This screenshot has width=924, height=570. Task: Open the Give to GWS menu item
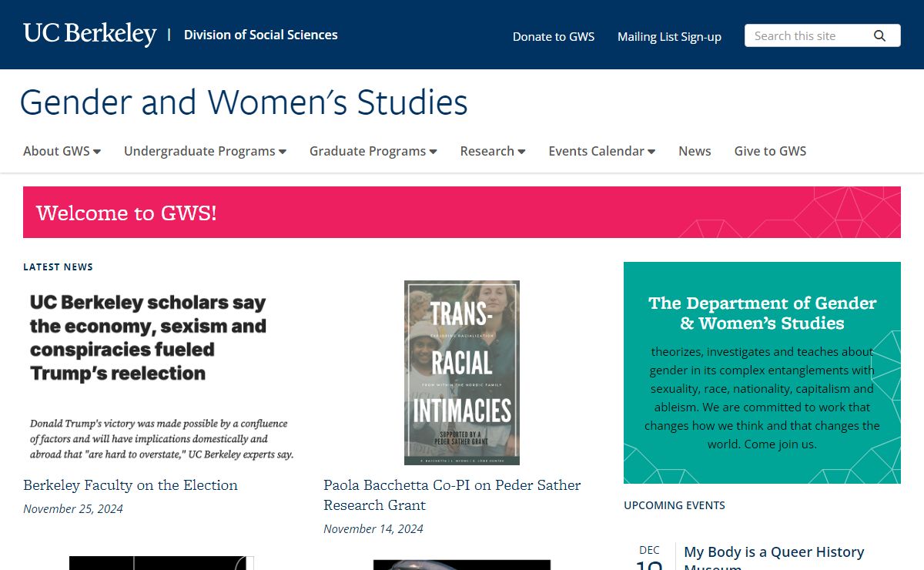tap(770, 151)
